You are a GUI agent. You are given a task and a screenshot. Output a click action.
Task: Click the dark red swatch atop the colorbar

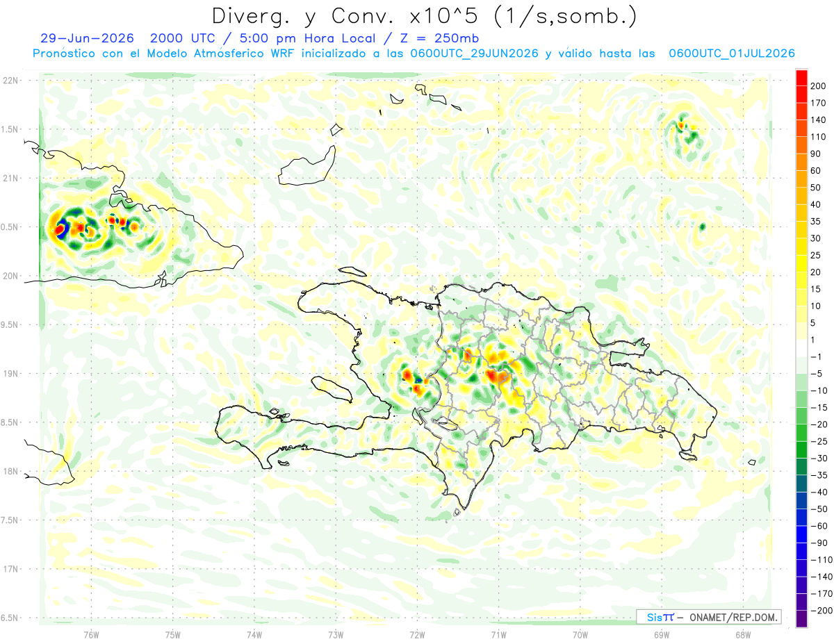tap(802, 77)
